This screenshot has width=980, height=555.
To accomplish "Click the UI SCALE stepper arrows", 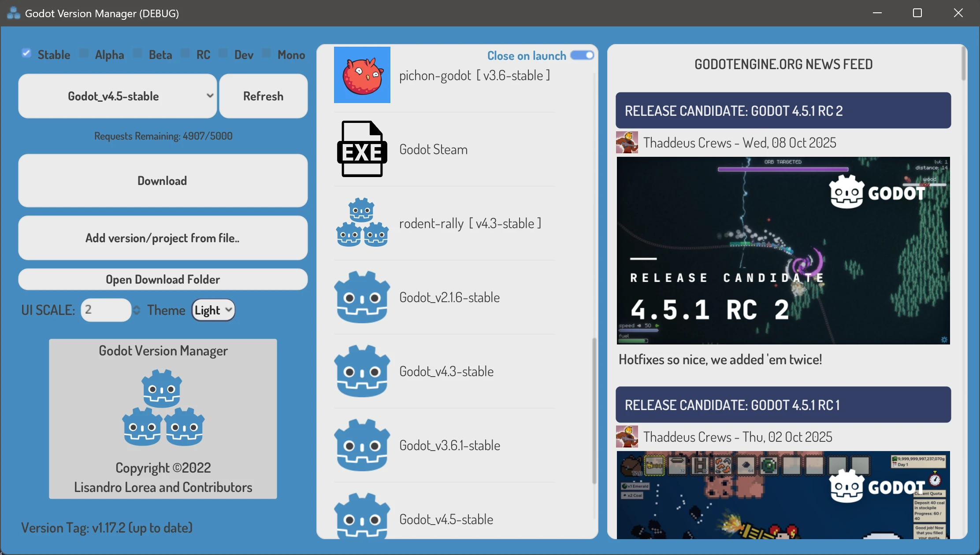I will click(x=137, y=310).
